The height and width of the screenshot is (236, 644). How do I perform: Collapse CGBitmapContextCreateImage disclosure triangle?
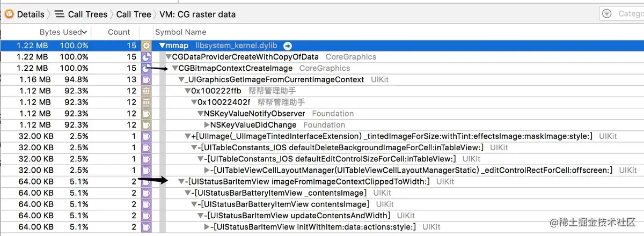[175, 68]
